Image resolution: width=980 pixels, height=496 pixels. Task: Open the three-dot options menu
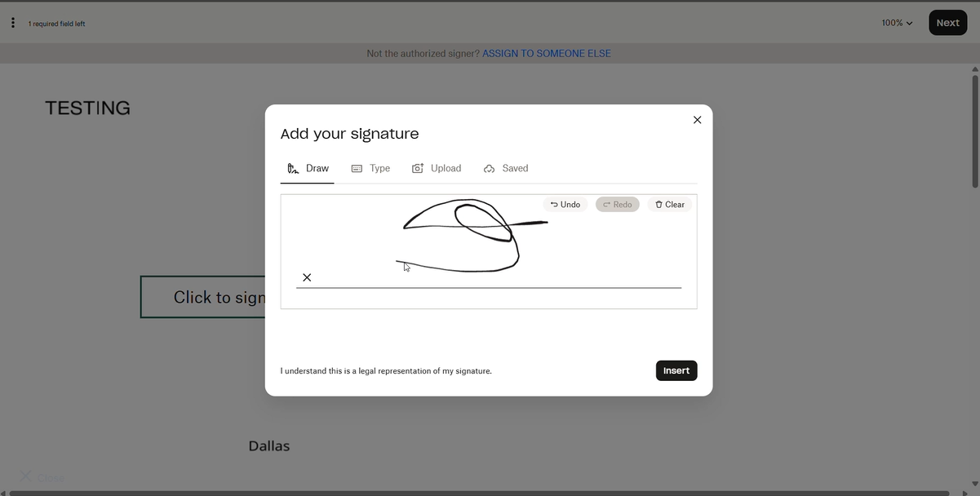(x=12, y=23)
